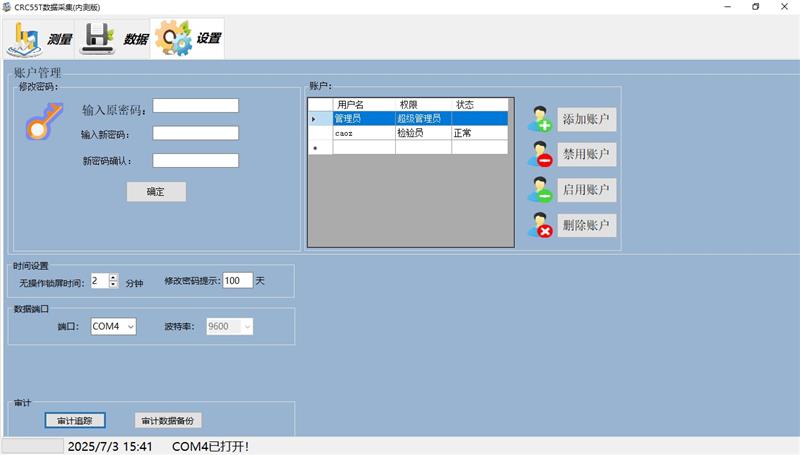Click the 启用账户 button
This screenshot has width=800, height=455.
tap(586, 190)
